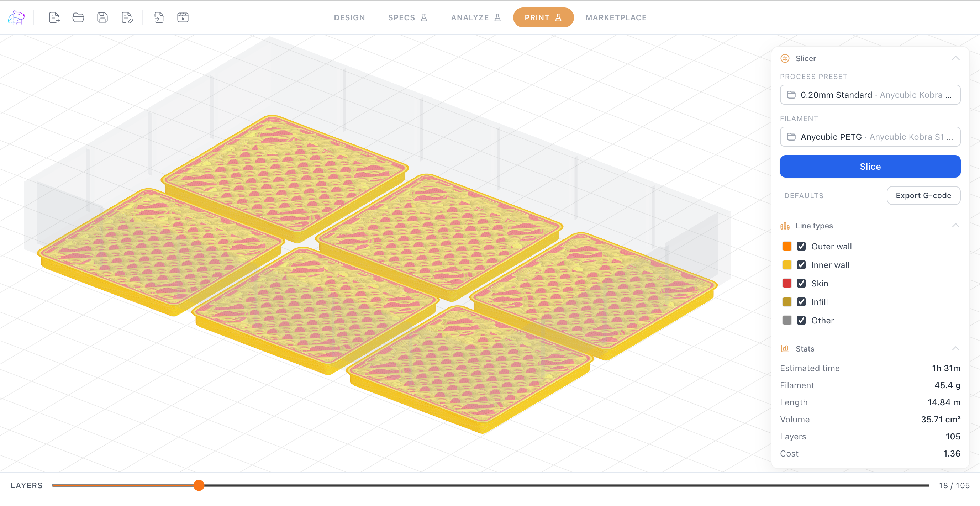Toggle the Infill line type checkbox

pyautogui.click(x=801, y=302)
